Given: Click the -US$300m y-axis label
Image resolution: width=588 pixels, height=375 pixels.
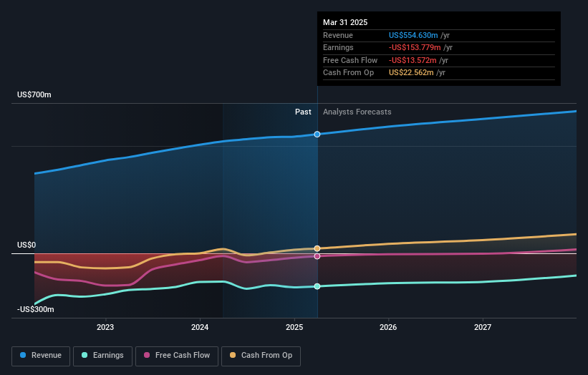Looking at the screenshot, I should pyautogui.click(x=36, y=309).
